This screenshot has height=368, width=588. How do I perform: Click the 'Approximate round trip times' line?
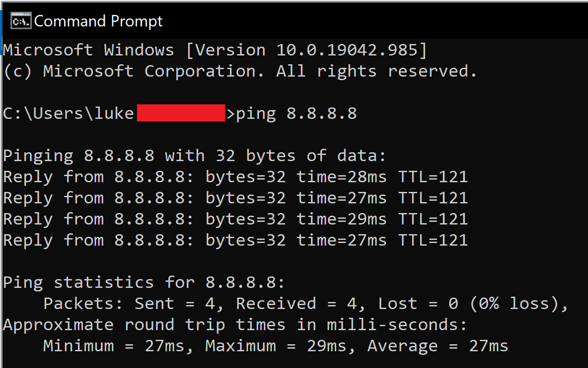click(x=235, y=325)
